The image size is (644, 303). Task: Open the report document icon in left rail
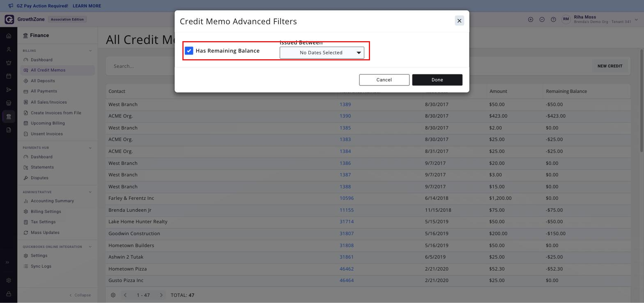(9, 130)
